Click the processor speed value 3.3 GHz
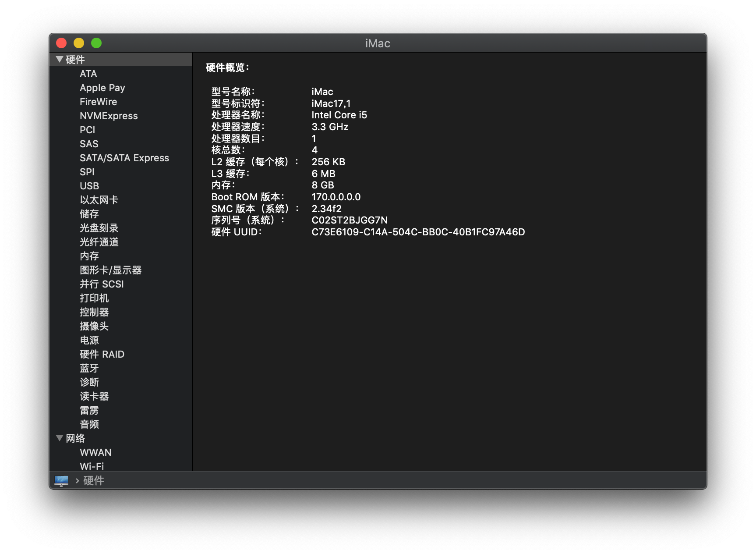Screen dimensions: 756x554 pyautogui.click(x=330, y=127)
